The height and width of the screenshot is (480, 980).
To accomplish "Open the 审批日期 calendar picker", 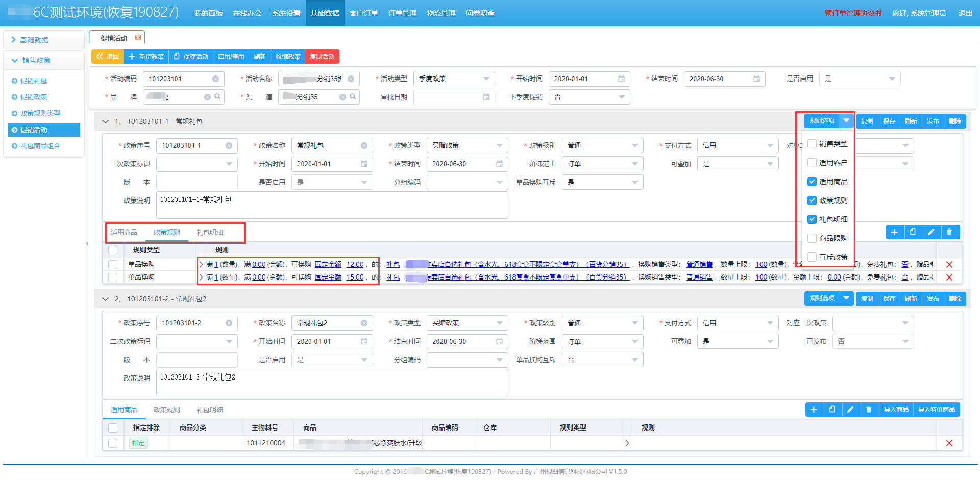I will point(486,97).
